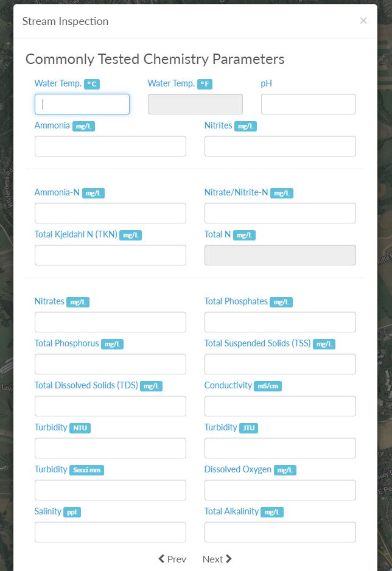Screen dimensions: 392x571
Task: Click the Total Suspended Solids (TSS) field
Action: [x=280, y=364]
